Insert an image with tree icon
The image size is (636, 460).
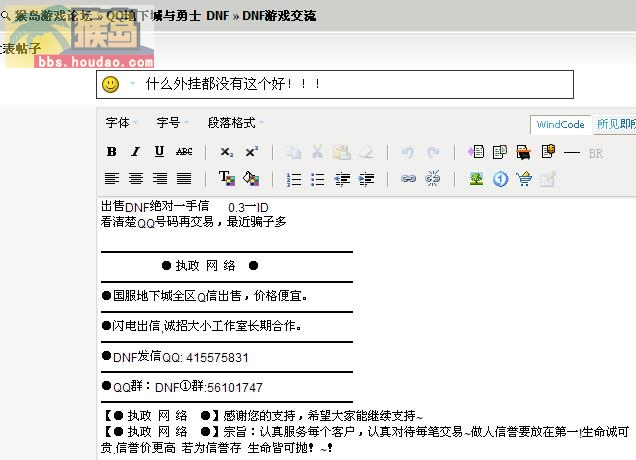point(476,179)
